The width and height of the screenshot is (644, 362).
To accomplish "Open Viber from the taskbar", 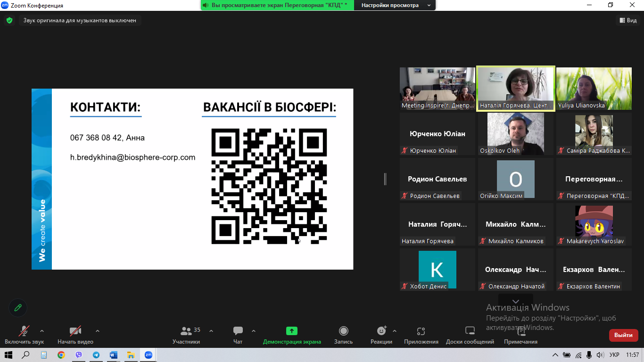I will [x=79, y=355].
